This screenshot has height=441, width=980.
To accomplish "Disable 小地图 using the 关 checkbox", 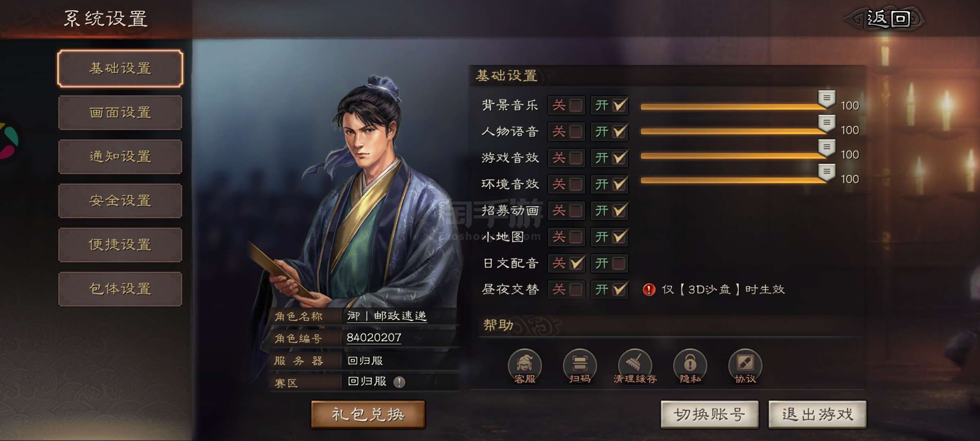I will pyautogui.click(x=567, y=237).
